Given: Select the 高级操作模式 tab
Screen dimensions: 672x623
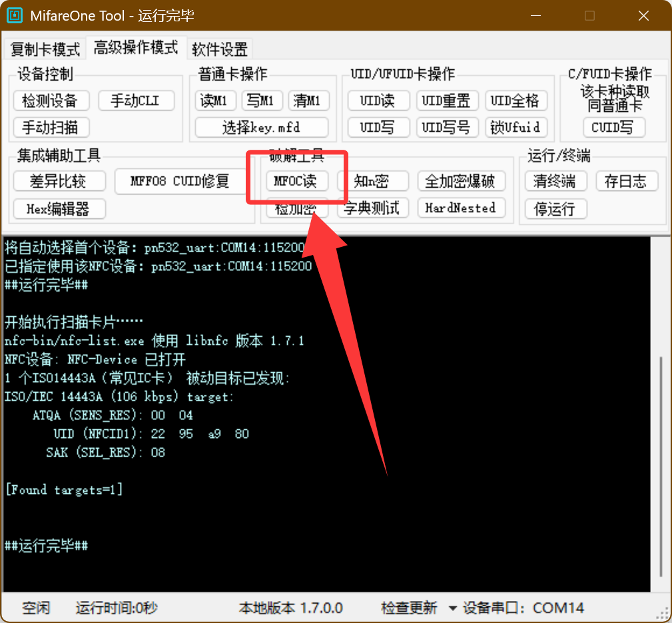Looking at the screenshot, I should pos(136,47).
